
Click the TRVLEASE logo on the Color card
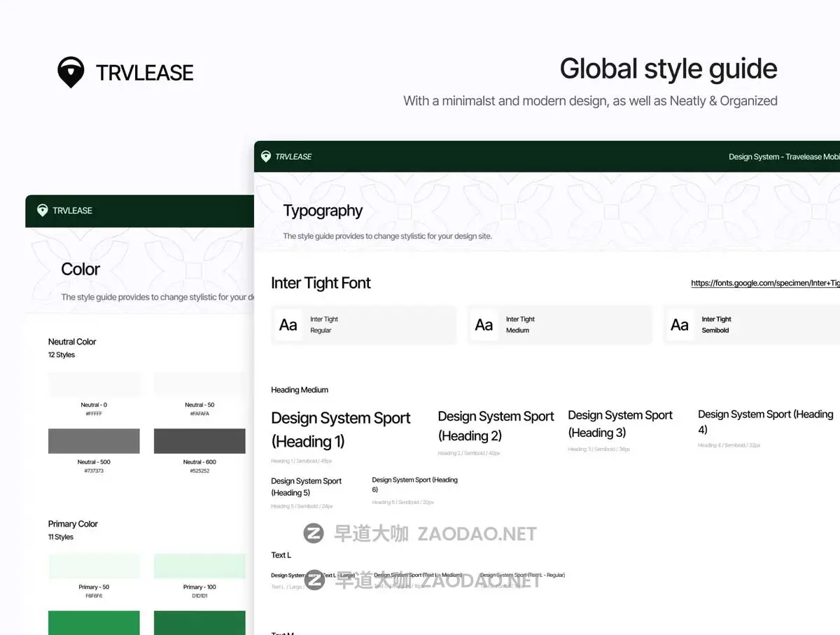click(43, 211)
